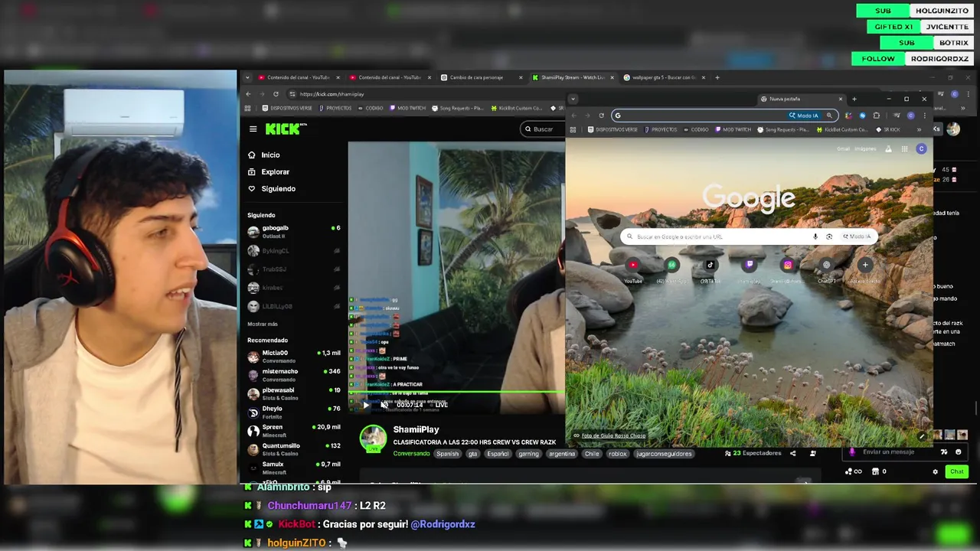Go to Inicio in Kick sidebar
980x551 pixels.
(x=263, y=155)
